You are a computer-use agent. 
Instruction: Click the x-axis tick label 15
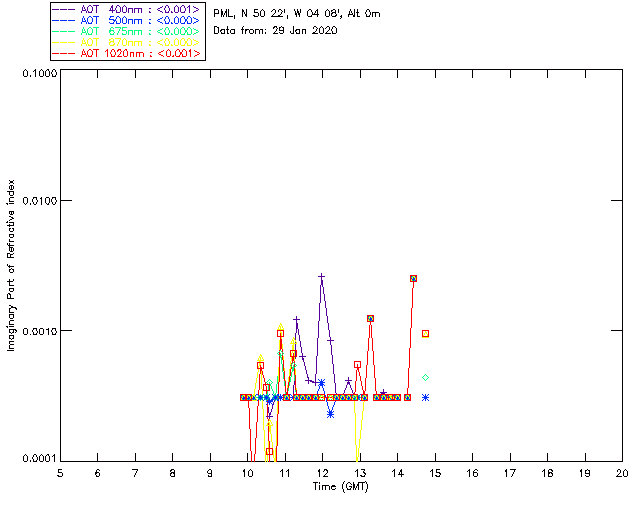(x=435, y=474)
